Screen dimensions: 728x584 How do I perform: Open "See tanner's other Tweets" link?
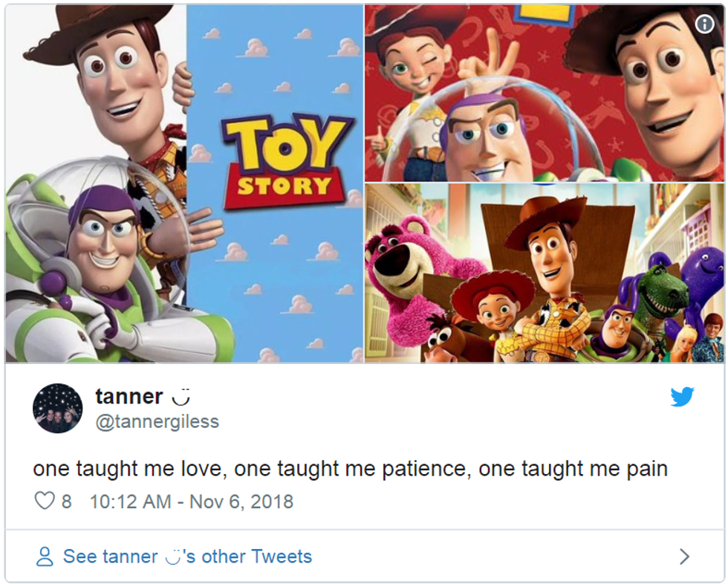187,557
